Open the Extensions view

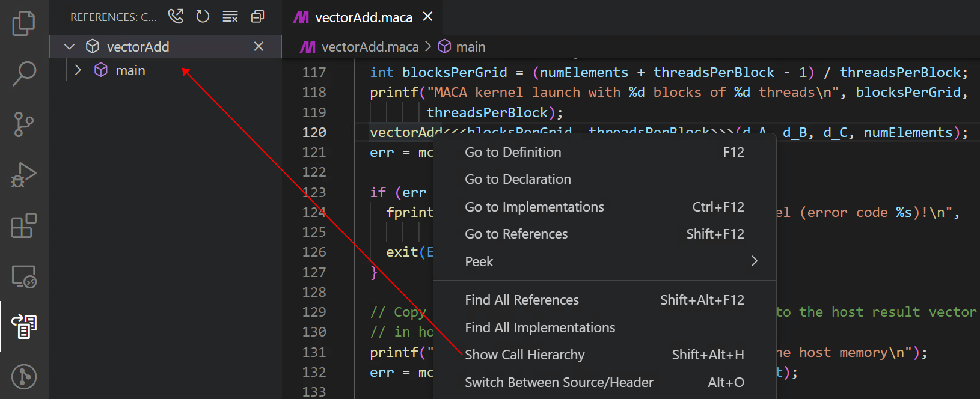[x=24, y=226]
